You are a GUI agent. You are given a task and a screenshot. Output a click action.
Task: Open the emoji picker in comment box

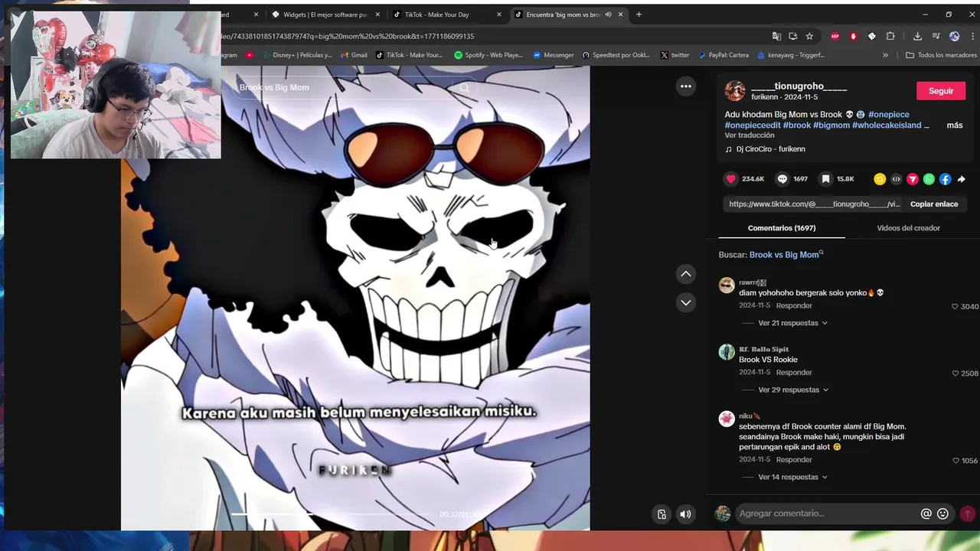[942, 514]
